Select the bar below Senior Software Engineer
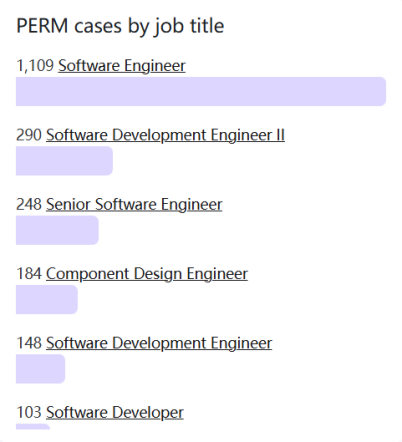Viewport: 402px width, 442px height. 57,230
